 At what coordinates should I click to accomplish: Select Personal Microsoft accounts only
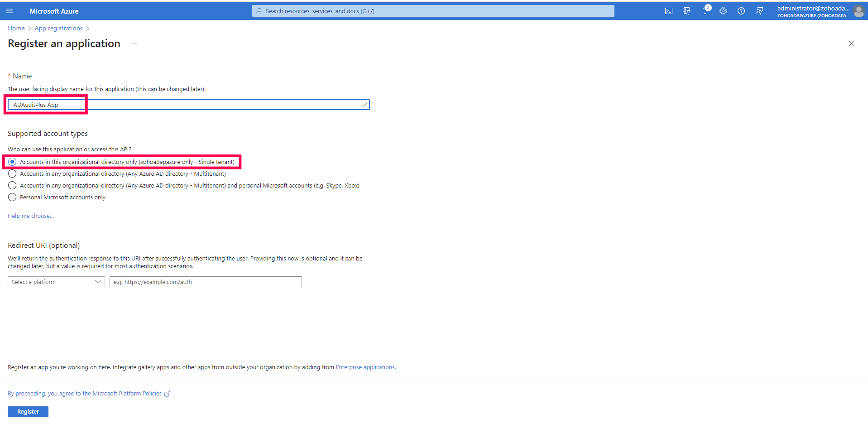(12, 197)
